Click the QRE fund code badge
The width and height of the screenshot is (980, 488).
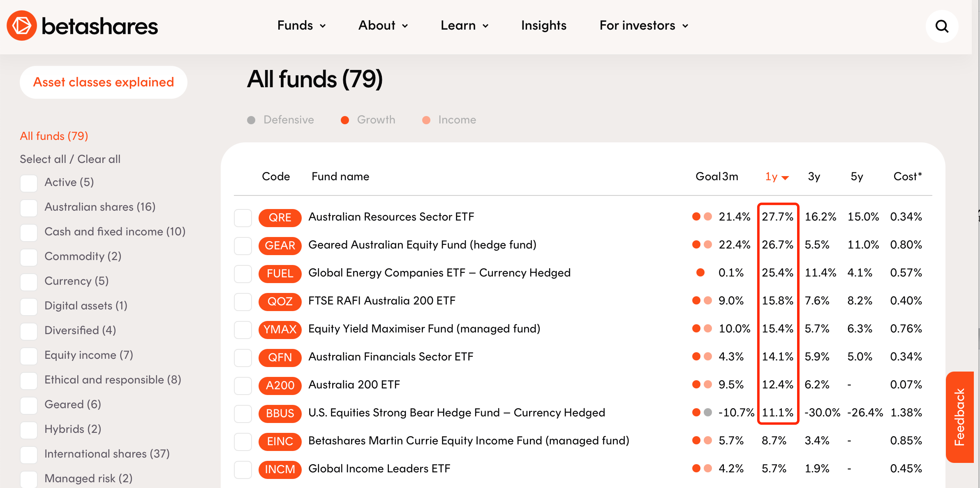pos(280,217)
